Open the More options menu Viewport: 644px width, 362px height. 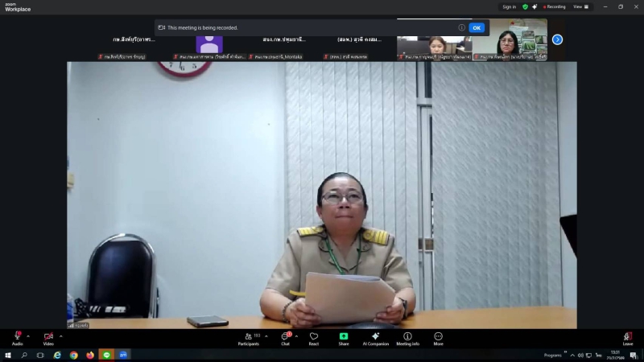pyautogui.click(x=438, y=337)
